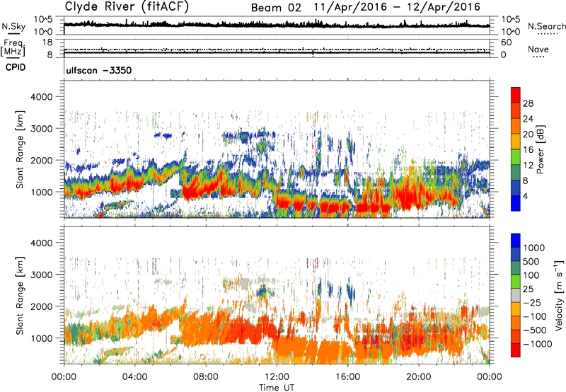566x392 pixels.
Task: Click the 'ulfscan -3350' mode text
Action: click(98, 70)
